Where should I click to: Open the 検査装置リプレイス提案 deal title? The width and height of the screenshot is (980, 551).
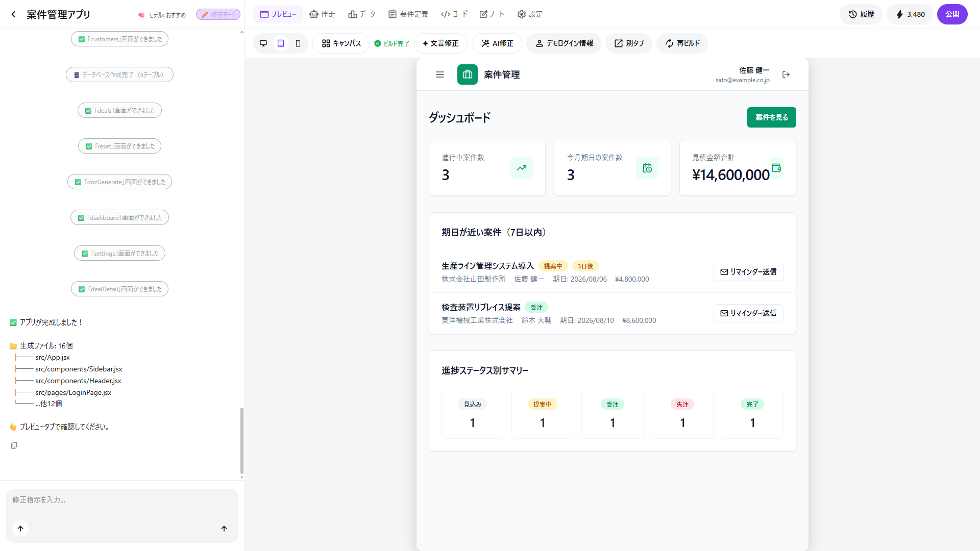pyautogui.click(x=481, y=307)
